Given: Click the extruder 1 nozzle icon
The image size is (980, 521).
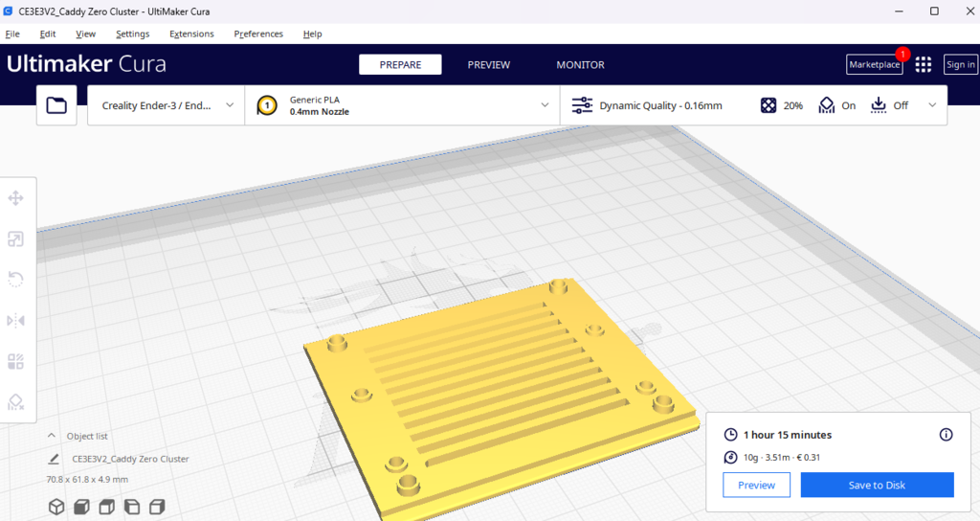Looking at the screenshot, I should (x=267, y=105).
